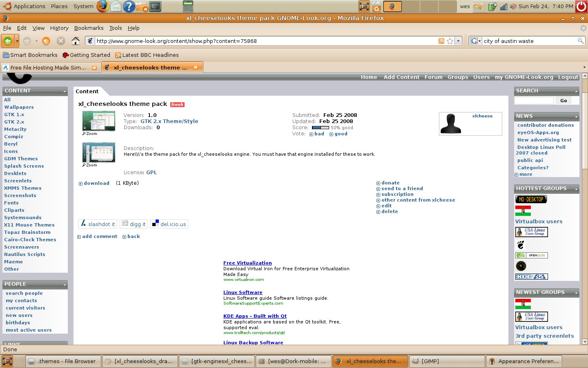
Task: Open the calculator icon in top panel
Action: pos(188,6)
